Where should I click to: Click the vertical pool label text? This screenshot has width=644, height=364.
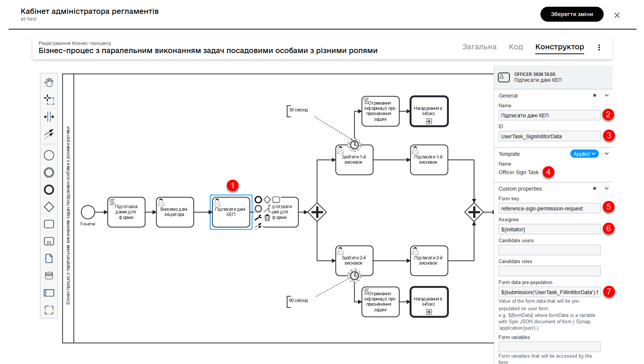[x=68, y=215]
